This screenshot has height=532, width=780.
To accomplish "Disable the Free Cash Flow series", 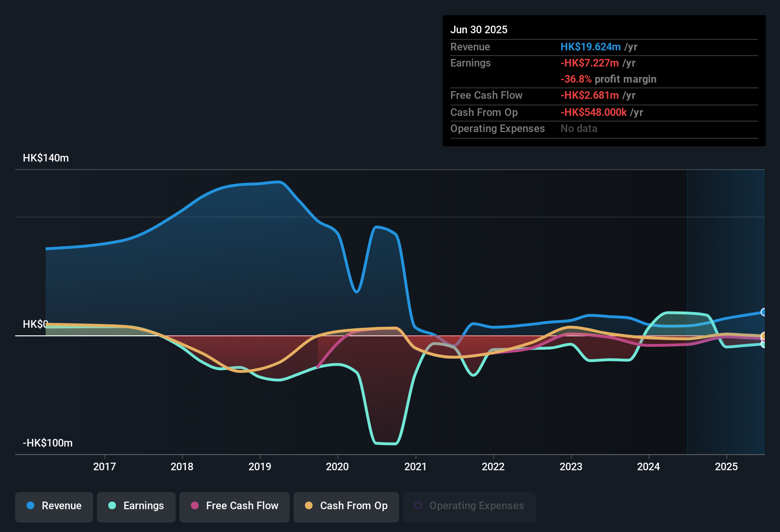I will click(x=234, y=506).
